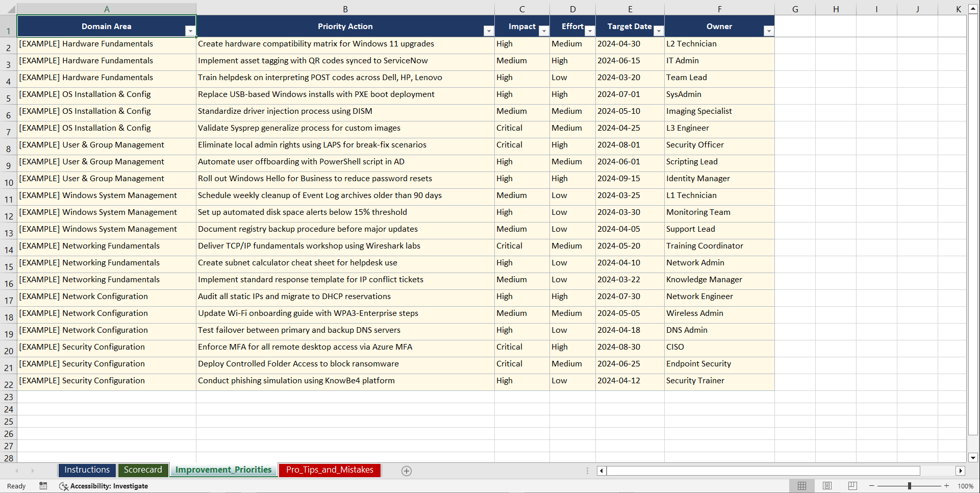The height and width of the screenshot is (493, 980).
Task: Go to the Instructions sheet
Action: pyautogui.click(x=87, y=470)
